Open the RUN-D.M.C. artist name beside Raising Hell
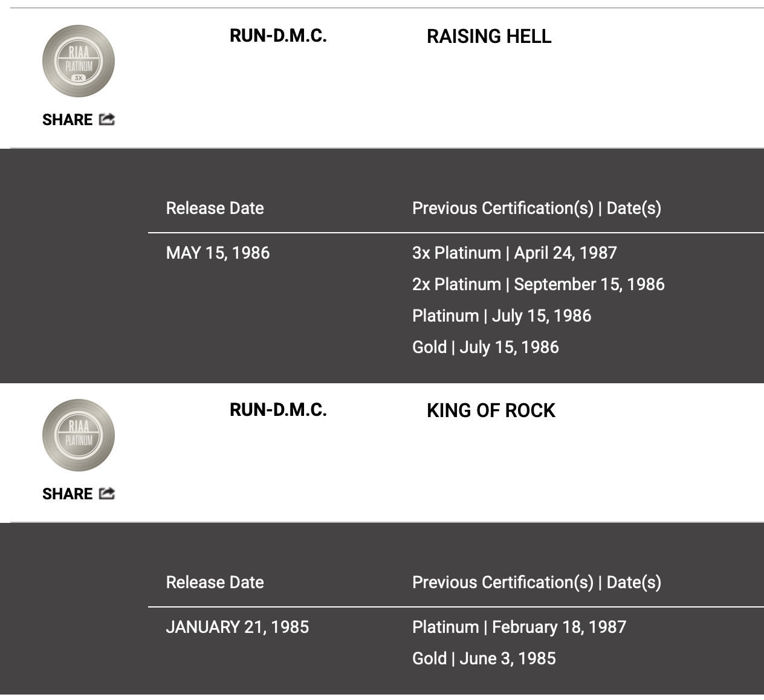 (x=278, y=36)
